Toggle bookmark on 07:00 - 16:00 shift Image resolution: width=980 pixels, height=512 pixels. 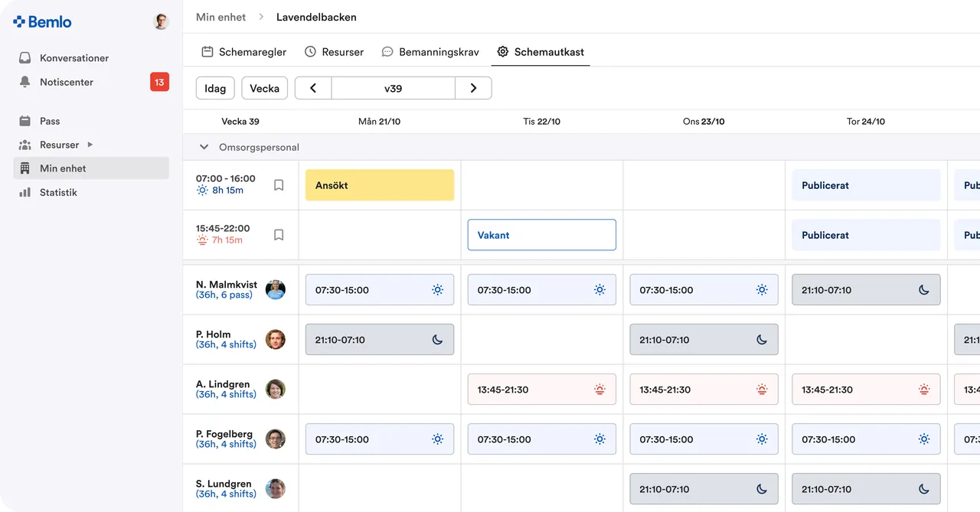pos(279,185)
